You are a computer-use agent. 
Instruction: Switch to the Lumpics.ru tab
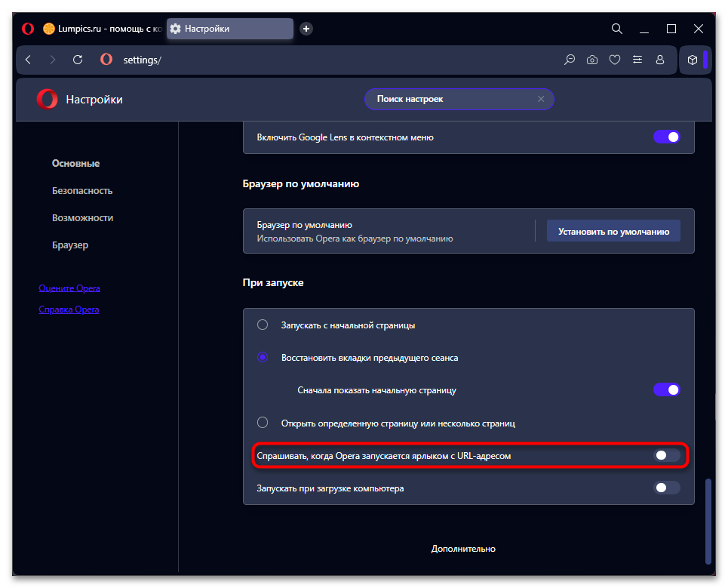click(102, 29)
